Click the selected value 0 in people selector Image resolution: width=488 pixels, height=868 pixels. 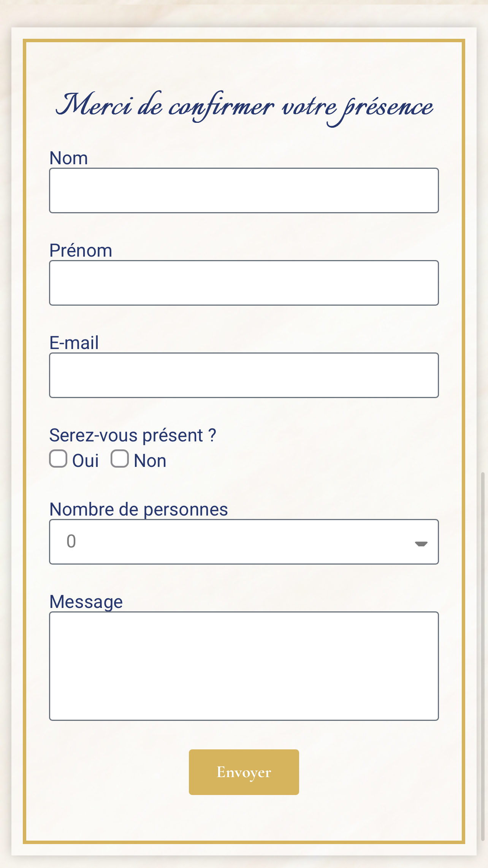pos(71,541)
